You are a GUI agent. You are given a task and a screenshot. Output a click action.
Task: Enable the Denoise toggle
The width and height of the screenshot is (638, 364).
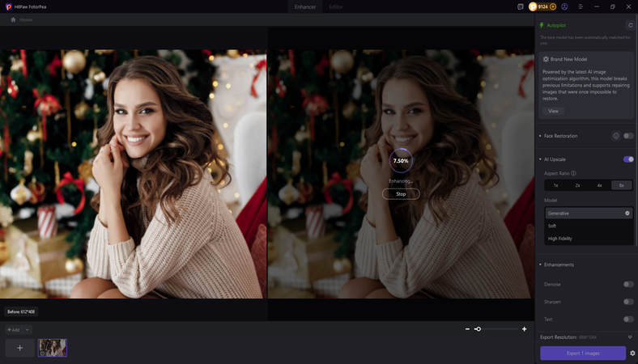point(628,284)
